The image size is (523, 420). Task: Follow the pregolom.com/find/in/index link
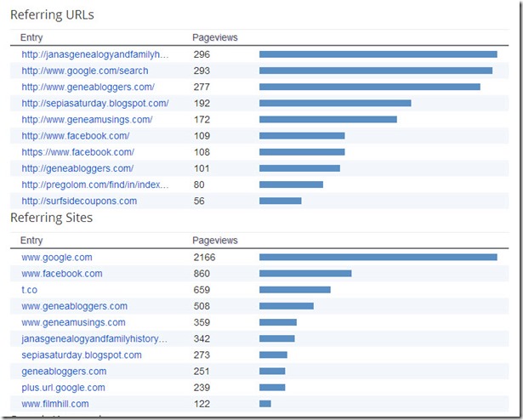(95, 184)
